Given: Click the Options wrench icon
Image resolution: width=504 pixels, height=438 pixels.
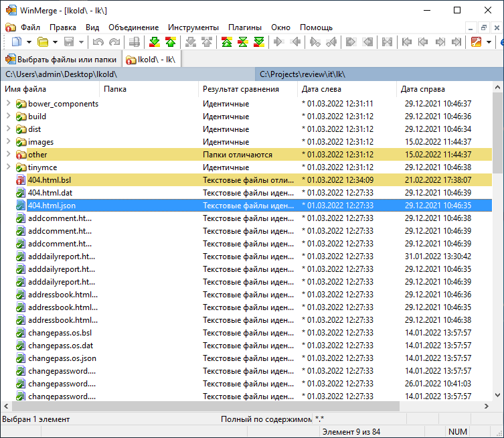Looking at the screenshot, I should (476, 42).
